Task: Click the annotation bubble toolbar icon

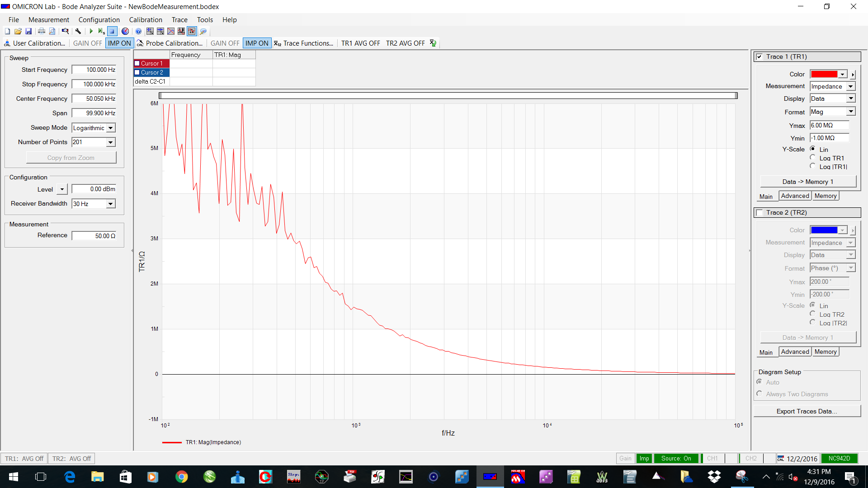Action: click(x=203, y=31)
